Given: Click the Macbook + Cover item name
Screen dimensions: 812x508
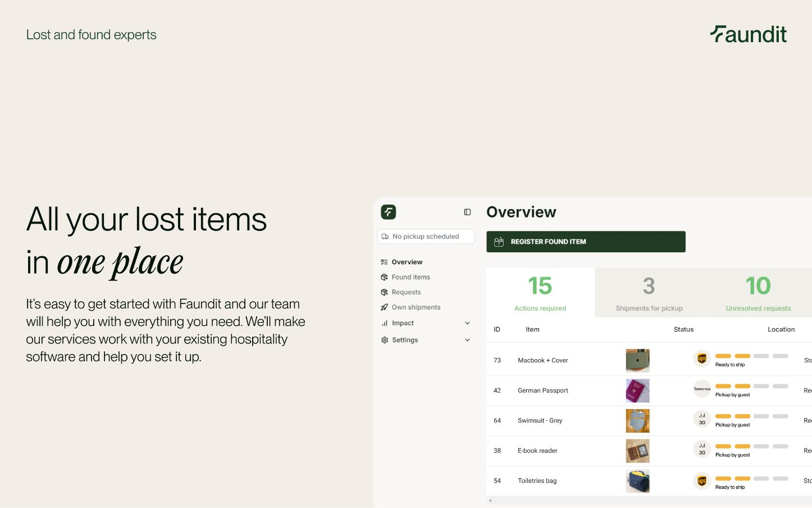Looking at the screenshot, I should (543, 361).
